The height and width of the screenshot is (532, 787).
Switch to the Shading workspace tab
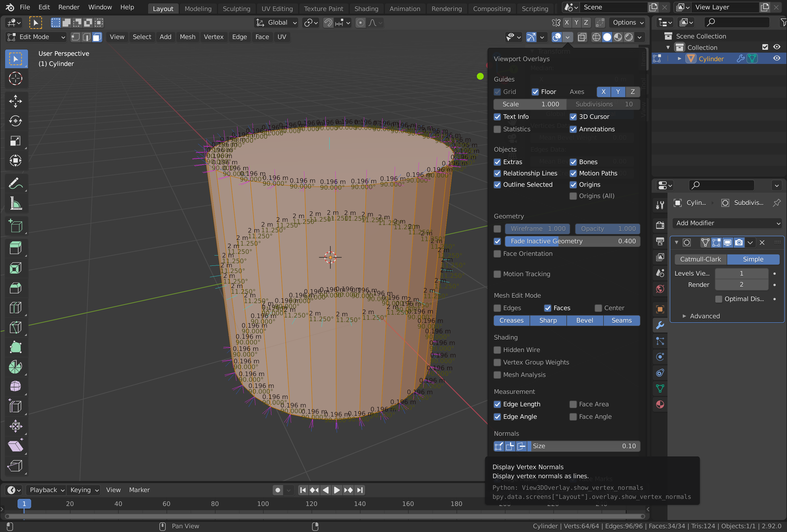366,8
